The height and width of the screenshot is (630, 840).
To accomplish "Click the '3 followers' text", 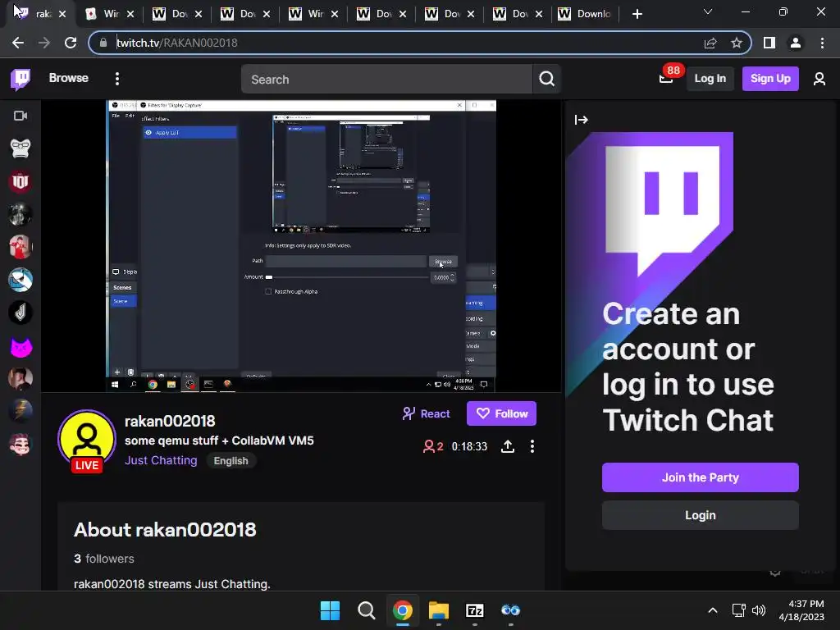I will pos(104,559).
